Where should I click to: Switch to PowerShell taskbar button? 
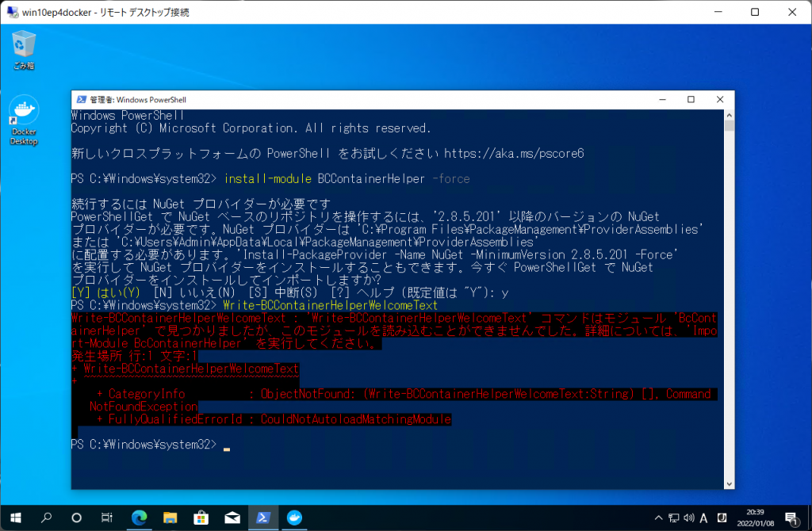pyautogui.click(x=263, y=518)
